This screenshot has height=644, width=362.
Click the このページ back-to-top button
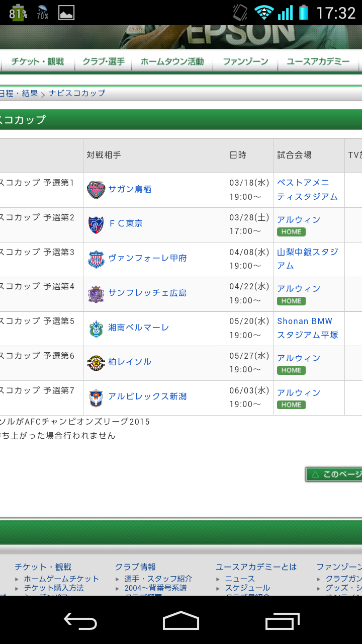click(x=334, y=474)
